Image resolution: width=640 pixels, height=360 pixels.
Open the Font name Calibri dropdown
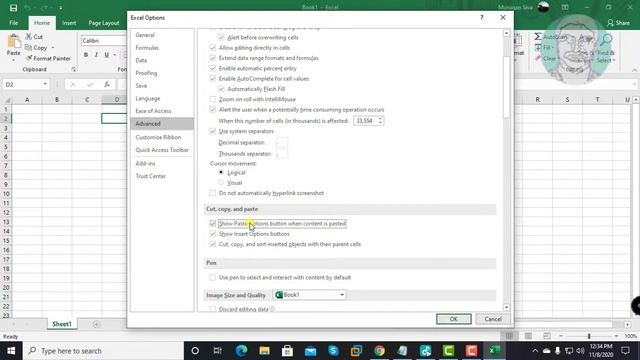click(x=104, y=40)
